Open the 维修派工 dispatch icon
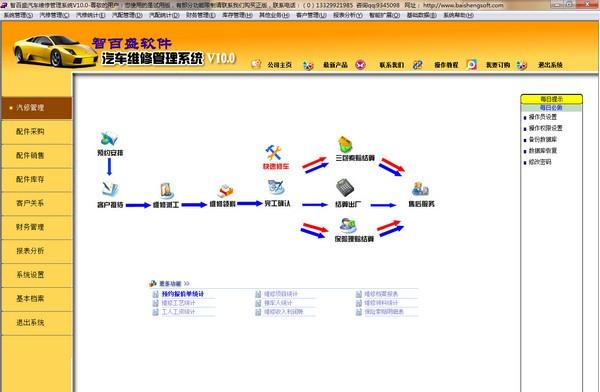Viewport: 600px width, 392px height. tap(166, 191)
